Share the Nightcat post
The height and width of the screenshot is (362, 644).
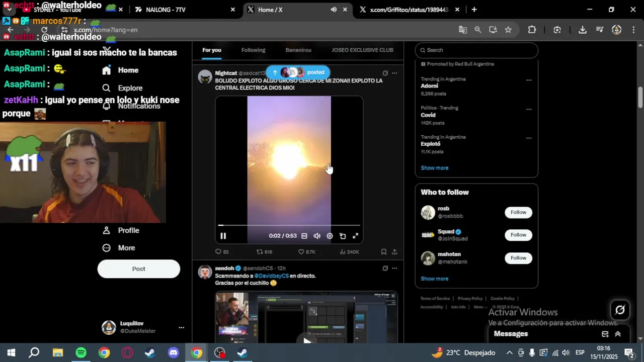point(394,251)
